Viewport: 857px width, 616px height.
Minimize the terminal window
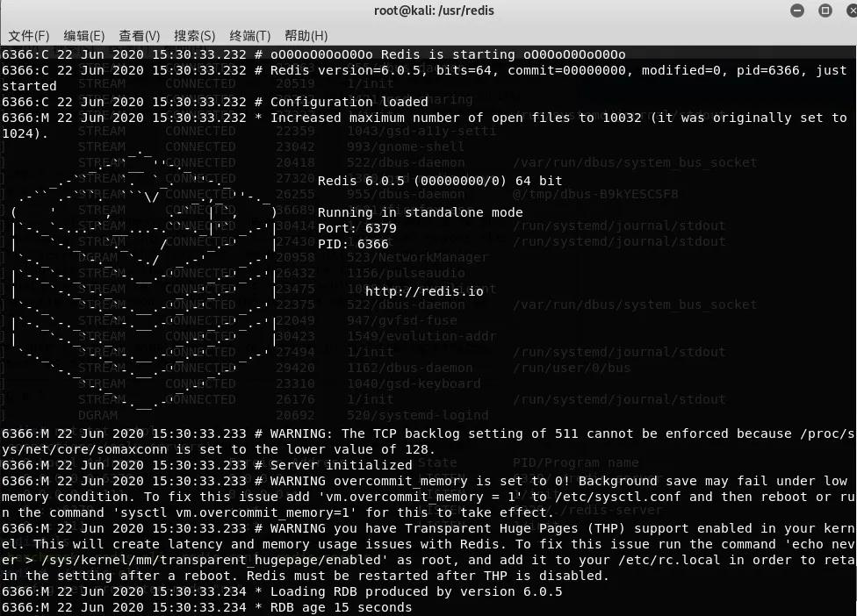coord(797,11)
